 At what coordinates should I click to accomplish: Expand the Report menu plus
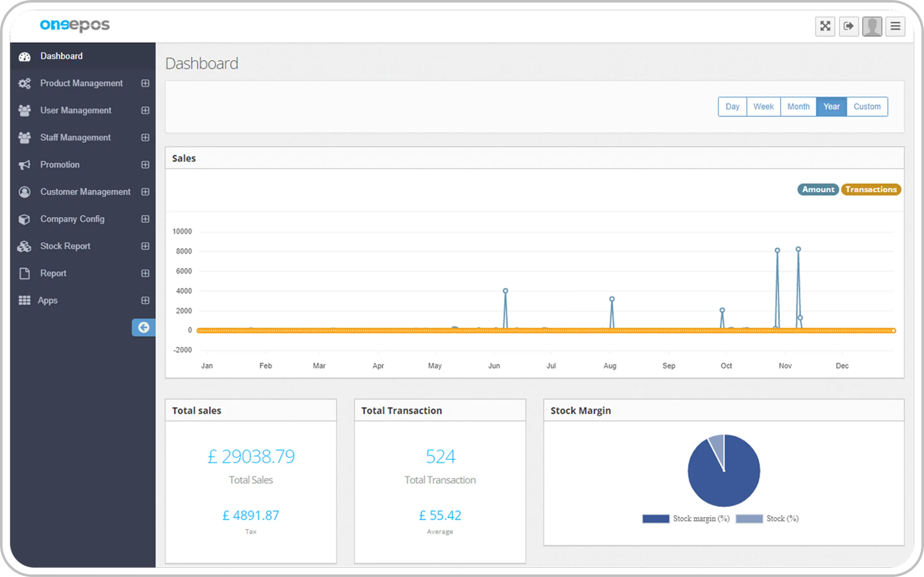[145, 273]
